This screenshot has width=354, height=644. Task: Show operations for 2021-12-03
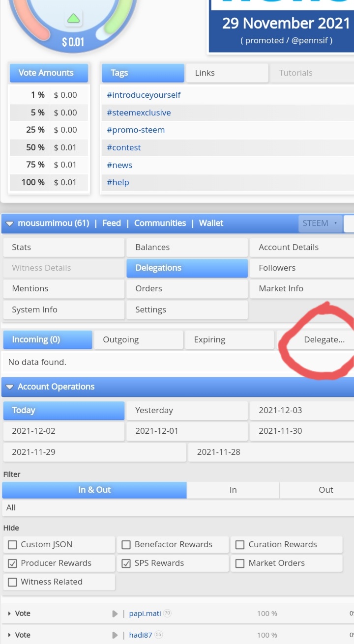coord(302,410)
